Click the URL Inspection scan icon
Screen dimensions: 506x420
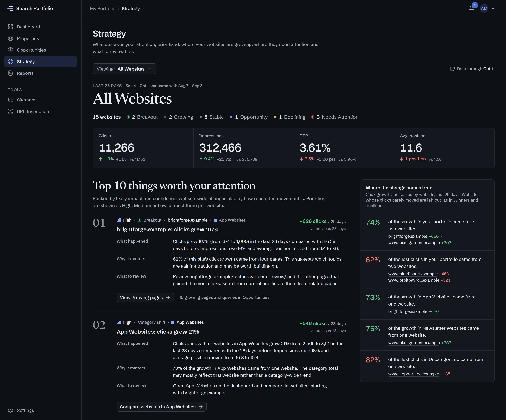point(10,111)
